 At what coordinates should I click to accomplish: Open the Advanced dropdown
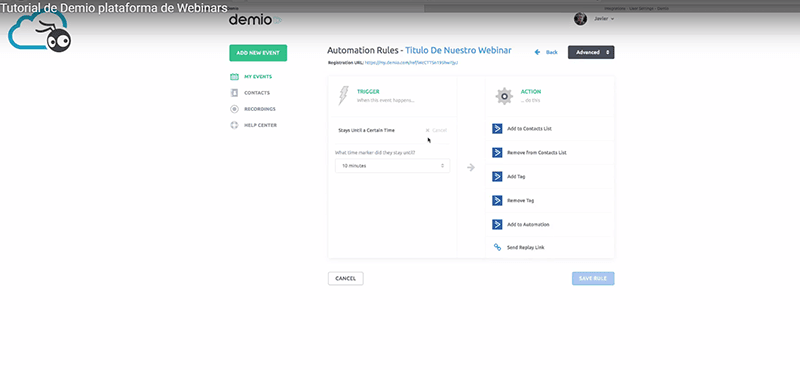pos(591,53)
